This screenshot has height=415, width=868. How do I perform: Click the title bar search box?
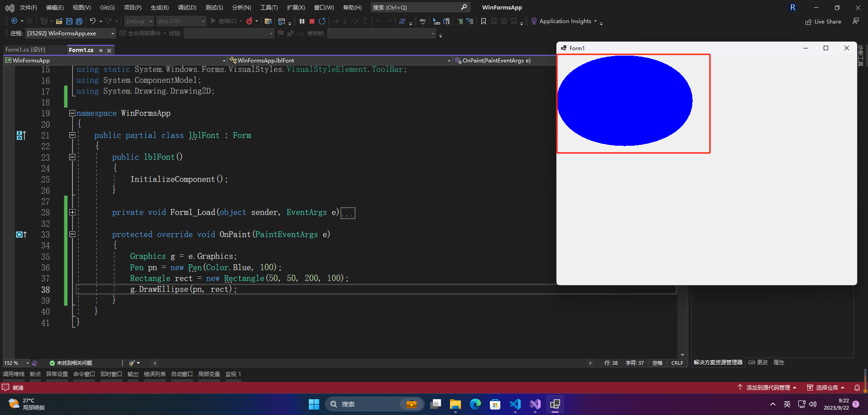pyautogui.click(x=420, y=7)
